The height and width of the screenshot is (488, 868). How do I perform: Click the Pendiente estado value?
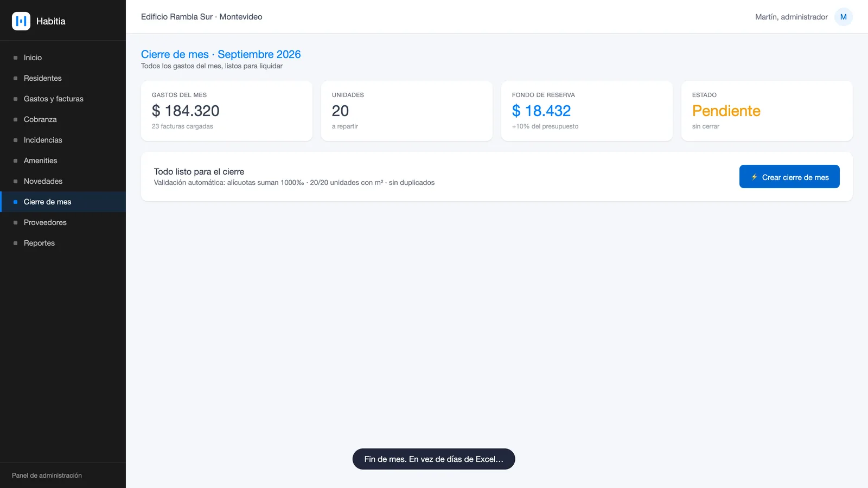coord(726,111)
